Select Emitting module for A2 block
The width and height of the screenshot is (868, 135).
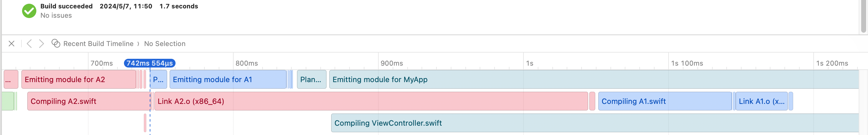click(x=79, y=79)
